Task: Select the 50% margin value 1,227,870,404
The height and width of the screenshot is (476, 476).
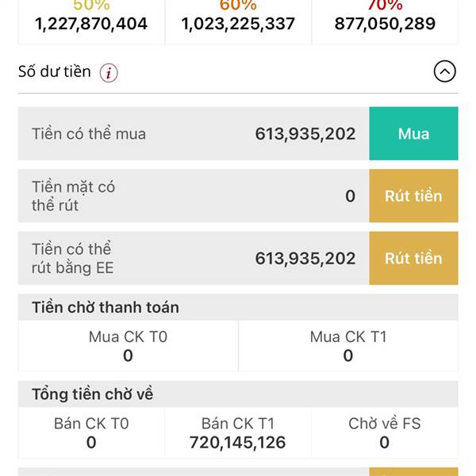Action: click(91, 24)
